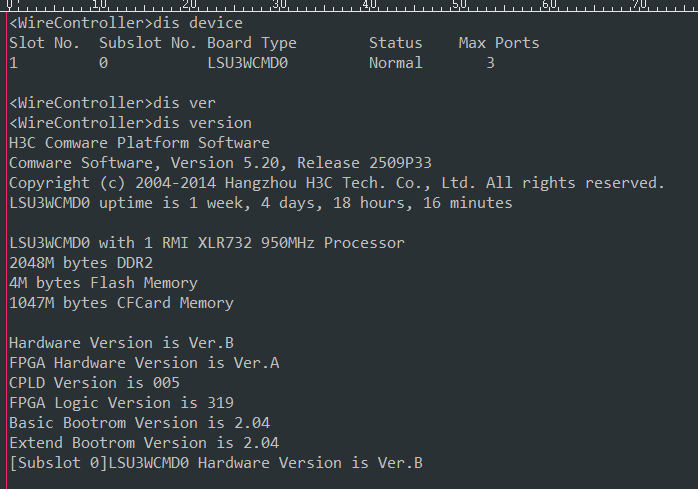Click the '1047M bytes CFCard Memory' line
Viewport: 698px width, 489px height.
(121, 303)
